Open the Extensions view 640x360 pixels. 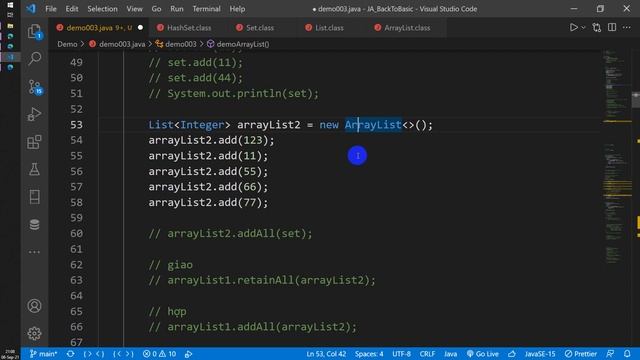(x=35, y=142)
